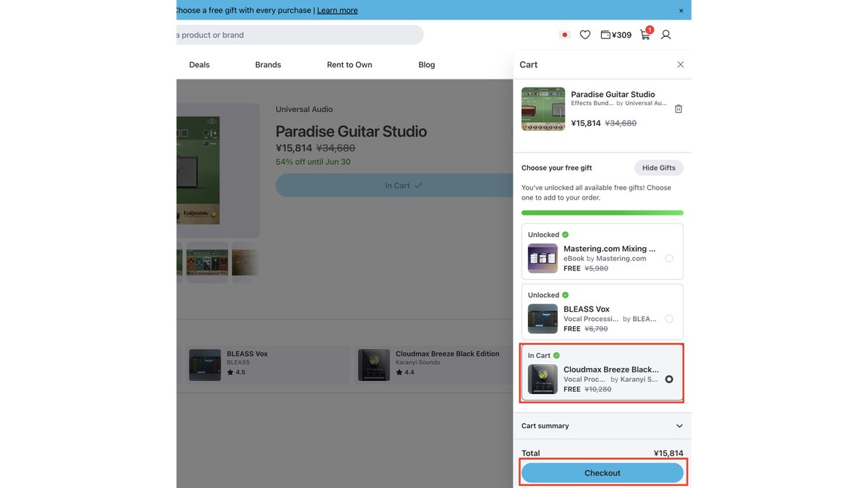868x488 pixels.
Task: Open the Learn more link in banner
Action: pyautogui.click(x=337, y=10)
